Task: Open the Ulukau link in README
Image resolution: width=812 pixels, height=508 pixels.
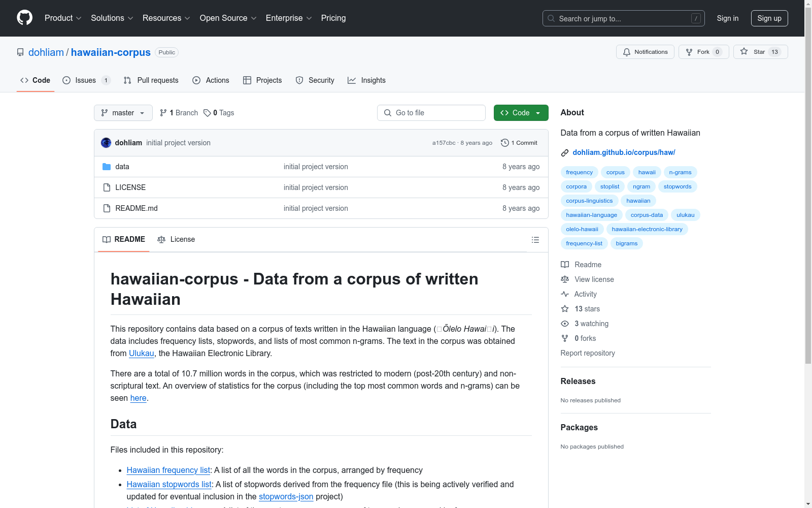Action: pos(142,353)
